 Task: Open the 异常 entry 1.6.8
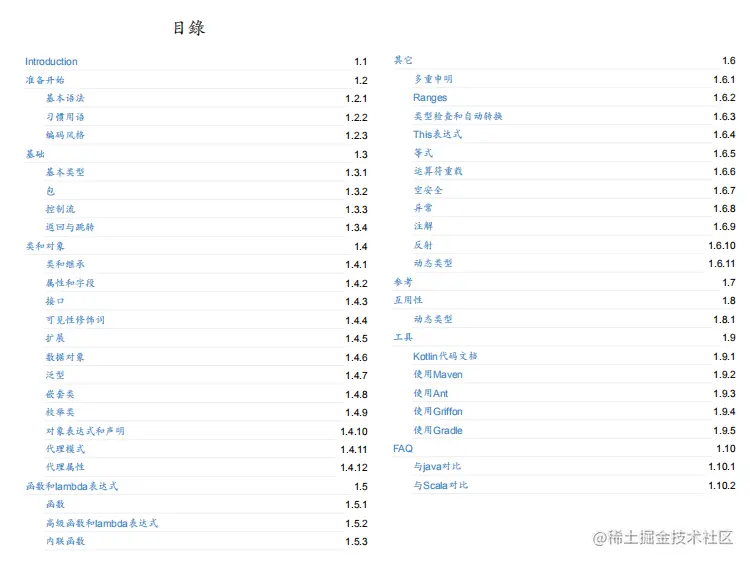pyautogui.click(x=423, y=208)
